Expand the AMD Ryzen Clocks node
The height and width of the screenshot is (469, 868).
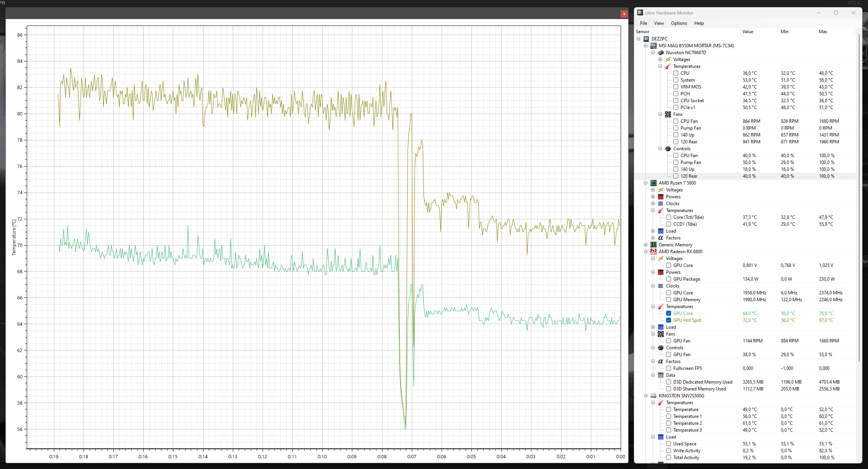[x=653, y=204]
